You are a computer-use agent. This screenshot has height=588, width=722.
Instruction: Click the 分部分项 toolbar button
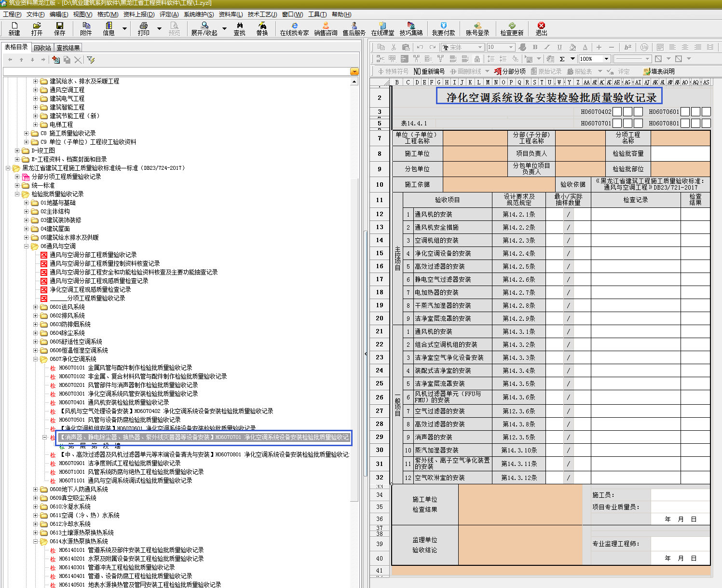pos(510,71)
